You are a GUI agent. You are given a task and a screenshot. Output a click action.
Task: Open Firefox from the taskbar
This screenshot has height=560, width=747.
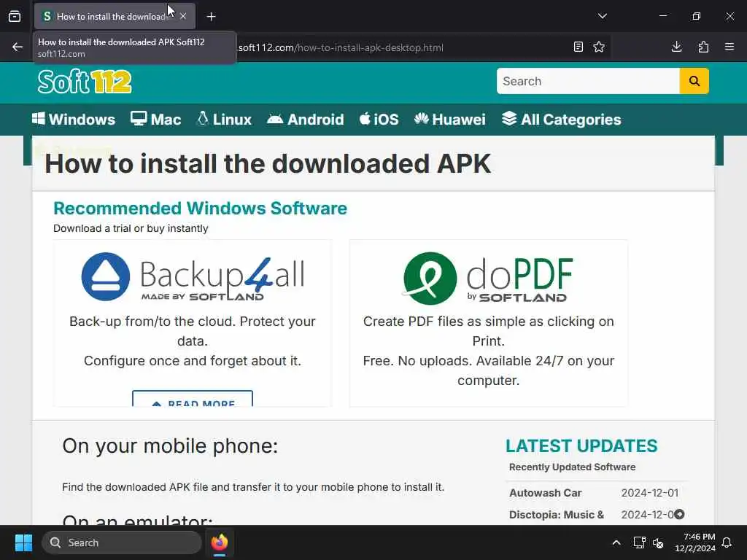point(220,542)
